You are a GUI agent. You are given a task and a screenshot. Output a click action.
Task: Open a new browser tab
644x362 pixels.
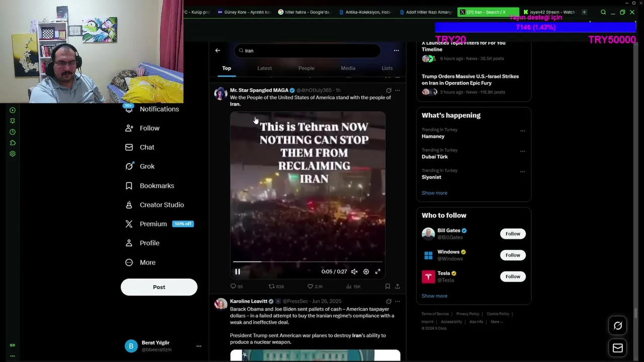(584, 12)
